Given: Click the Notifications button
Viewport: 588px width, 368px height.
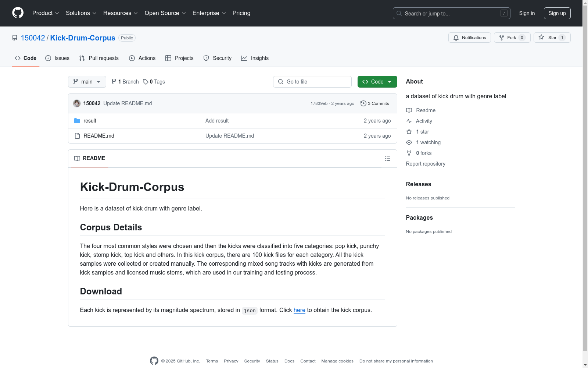Looking at the screenshot, I should tap(470, 38).
